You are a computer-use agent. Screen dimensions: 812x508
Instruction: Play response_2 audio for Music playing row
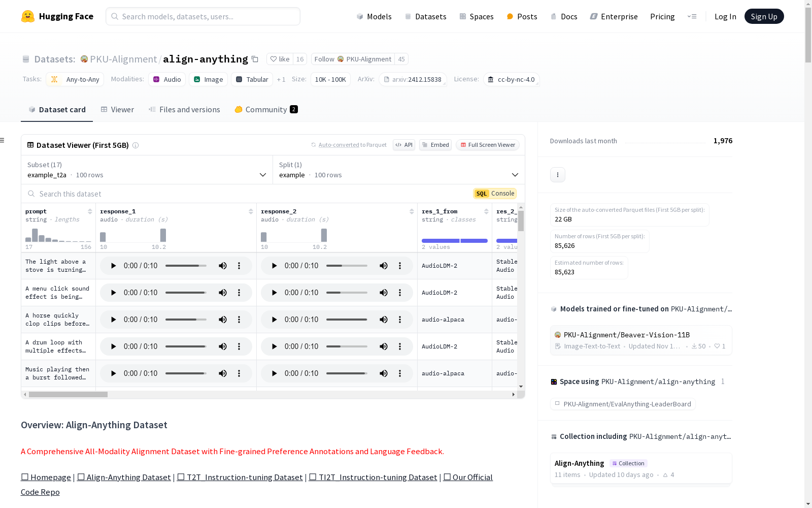274,373
